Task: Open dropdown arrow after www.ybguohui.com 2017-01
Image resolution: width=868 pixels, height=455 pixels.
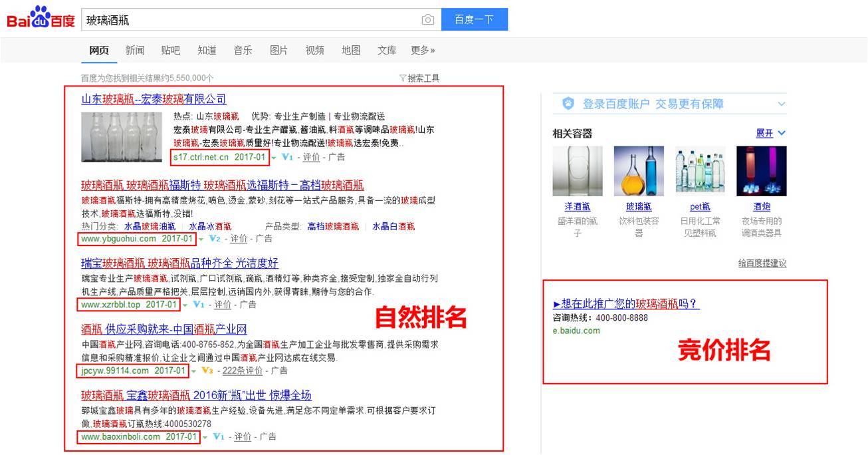Action: [201, 239]
